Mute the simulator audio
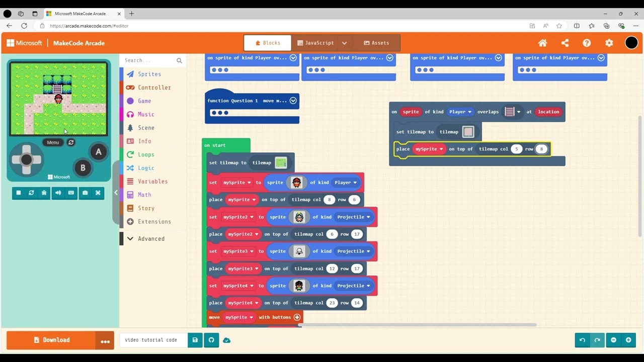Viewport: 644px width, 362px height. (x=58, y=193)
